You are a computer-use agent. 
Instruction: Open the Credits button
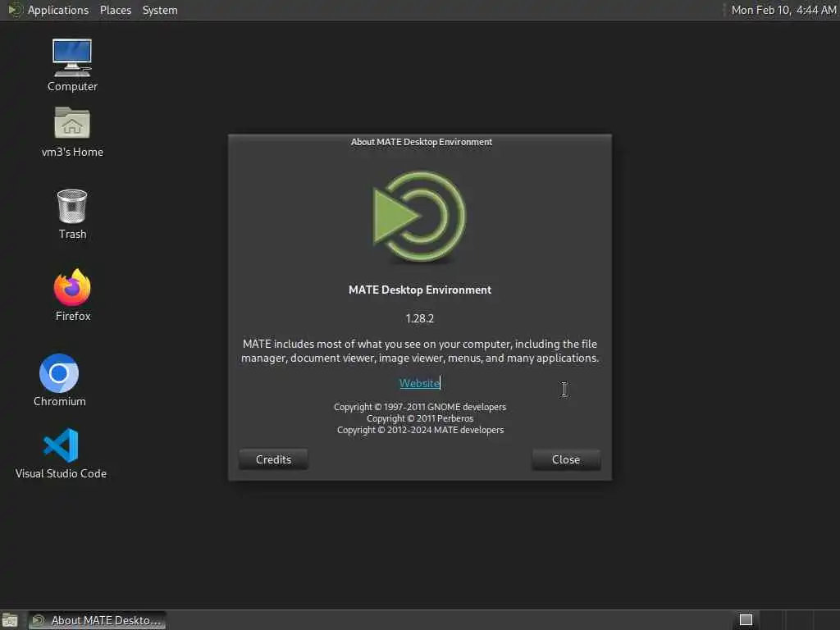pos(273,459)
